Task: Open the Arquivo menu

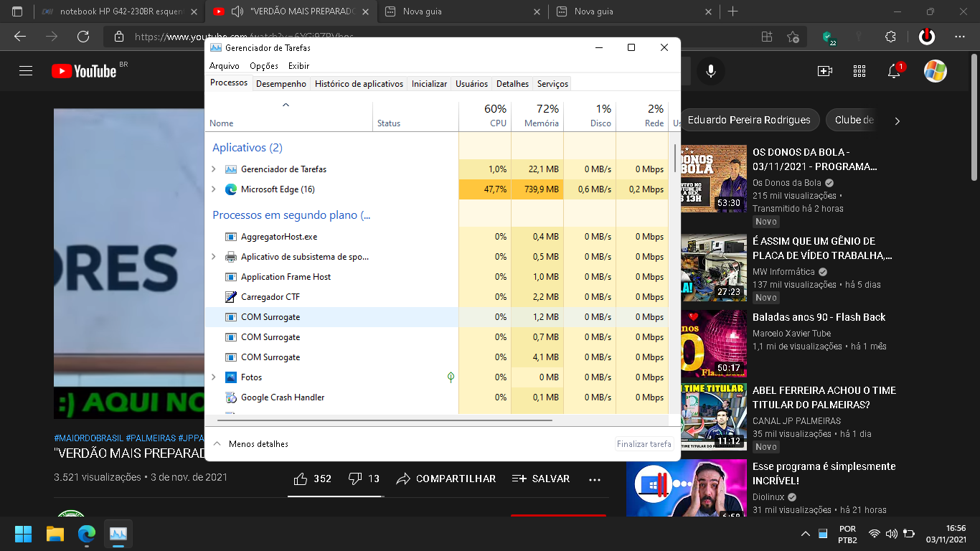Action: pos(225,65)
